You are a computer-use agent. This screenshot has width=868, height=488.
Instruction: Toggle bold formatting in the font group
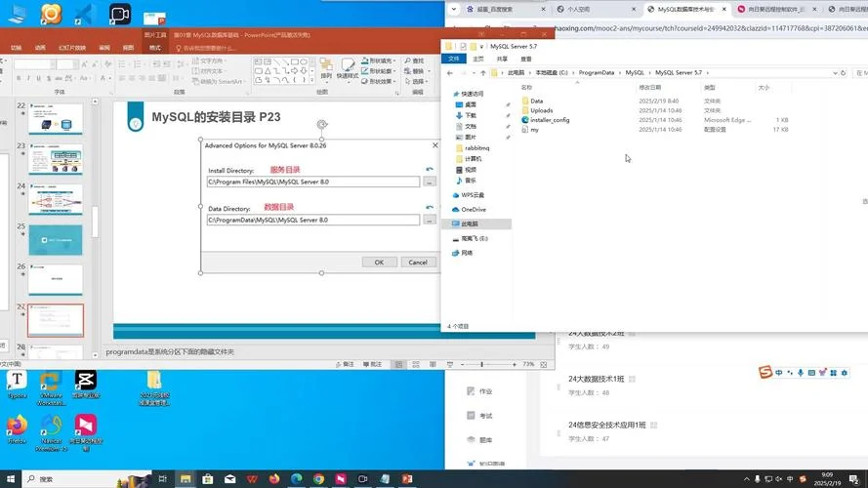[19, 78]
